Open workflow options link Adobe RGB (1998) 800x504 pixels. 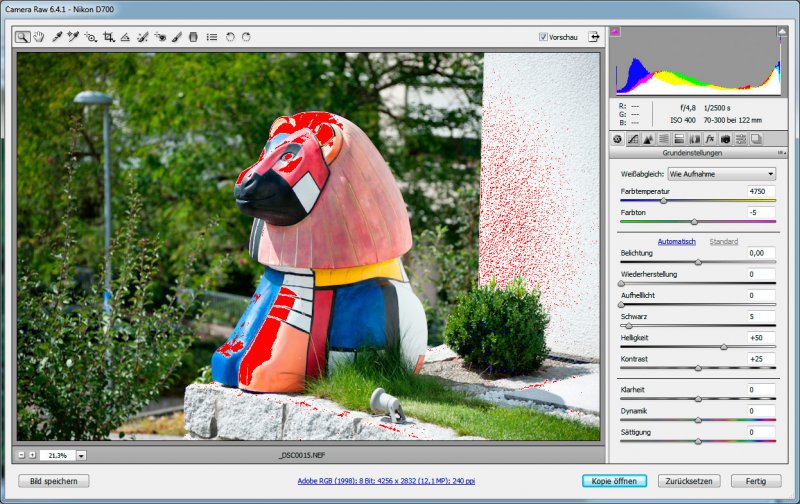(x=386, y=481)
